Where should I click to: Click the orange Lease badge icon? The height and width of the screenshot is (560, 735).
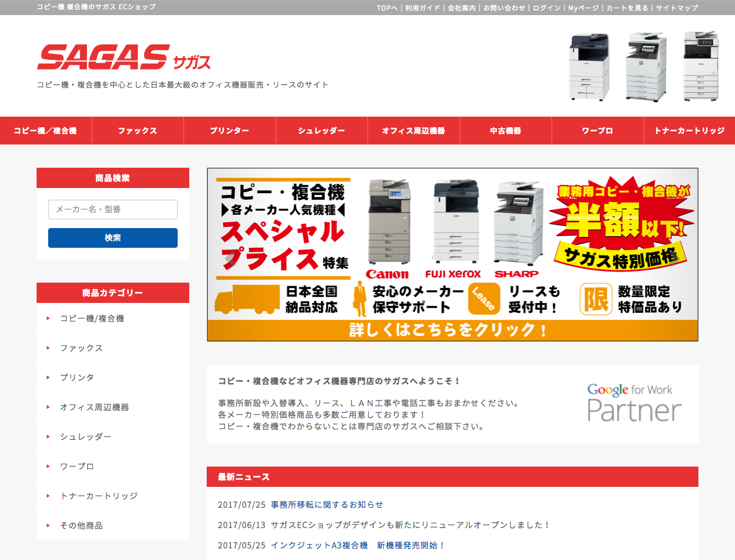(484, 299)
